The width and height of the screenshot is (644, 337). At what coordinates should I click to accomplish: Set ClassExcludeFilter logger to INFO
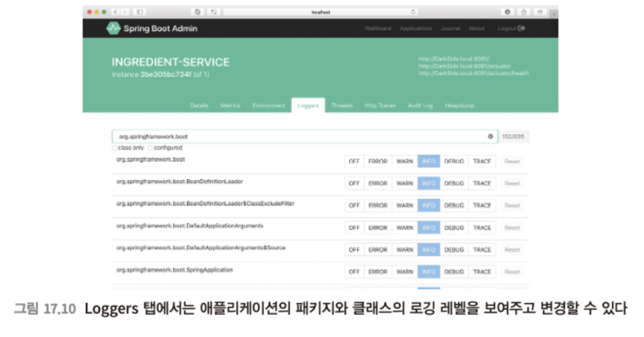click(x=429, y=206)
